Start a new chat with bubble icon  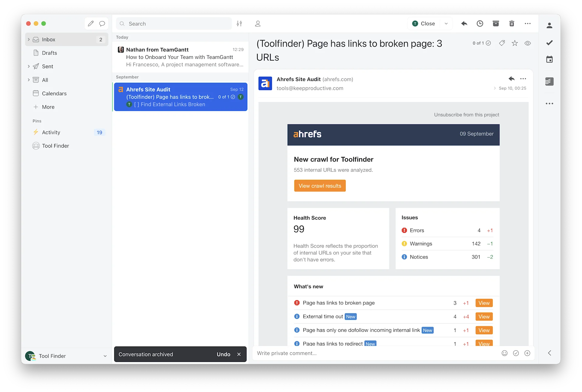tap(102, 24)
